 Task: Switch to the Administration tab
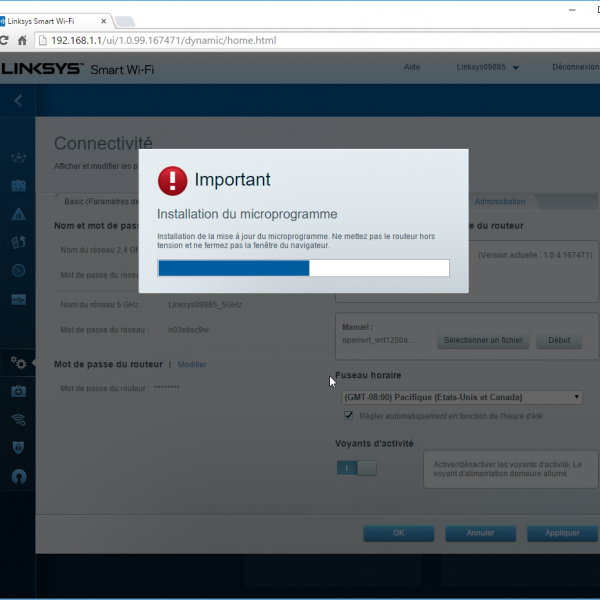tap(500, 201)
